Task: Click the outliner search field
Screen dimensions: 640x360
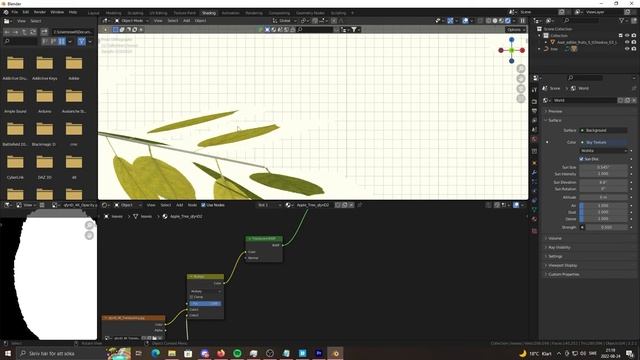Action: pos(582,20)
